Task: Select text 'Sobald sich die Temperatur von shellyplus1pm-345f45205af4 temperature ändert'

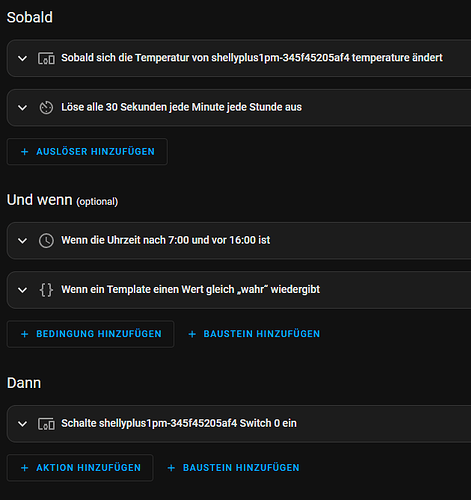Action: 252,58
